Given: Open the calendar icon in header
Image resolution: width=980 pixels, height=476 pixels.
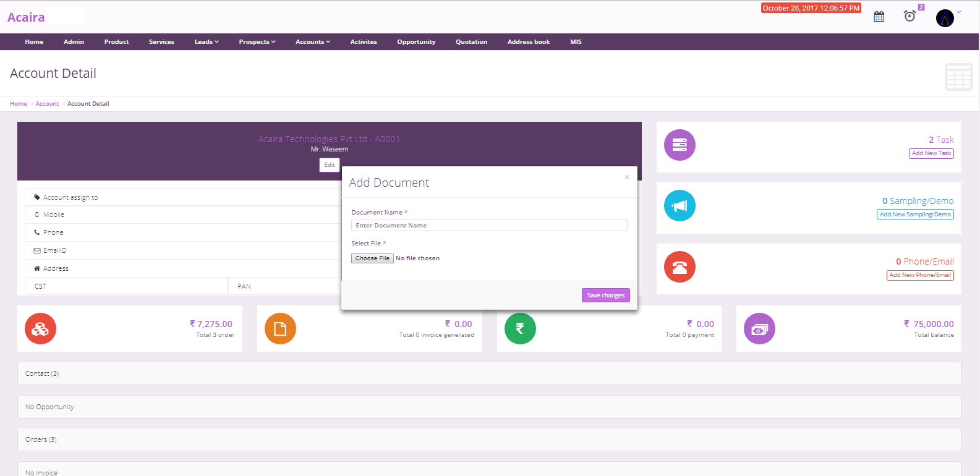Looking at the screenshot, I should pyautogui.click(x=879, y=17).
